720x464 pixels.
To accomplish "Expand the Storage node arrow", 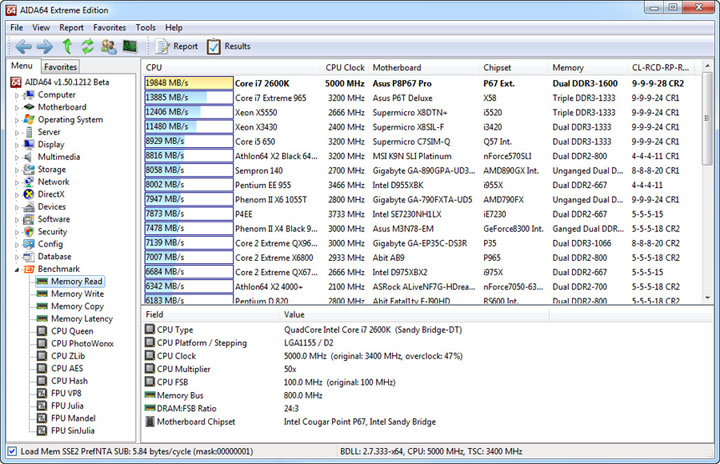I will click(x=17, y=170).
